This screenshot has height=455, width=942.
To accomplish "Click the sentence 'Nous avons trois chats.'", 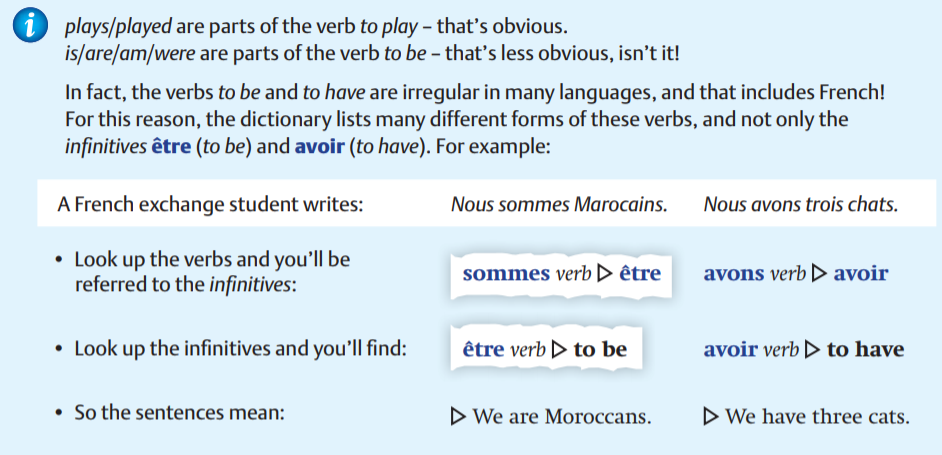I will coord(801,206).
